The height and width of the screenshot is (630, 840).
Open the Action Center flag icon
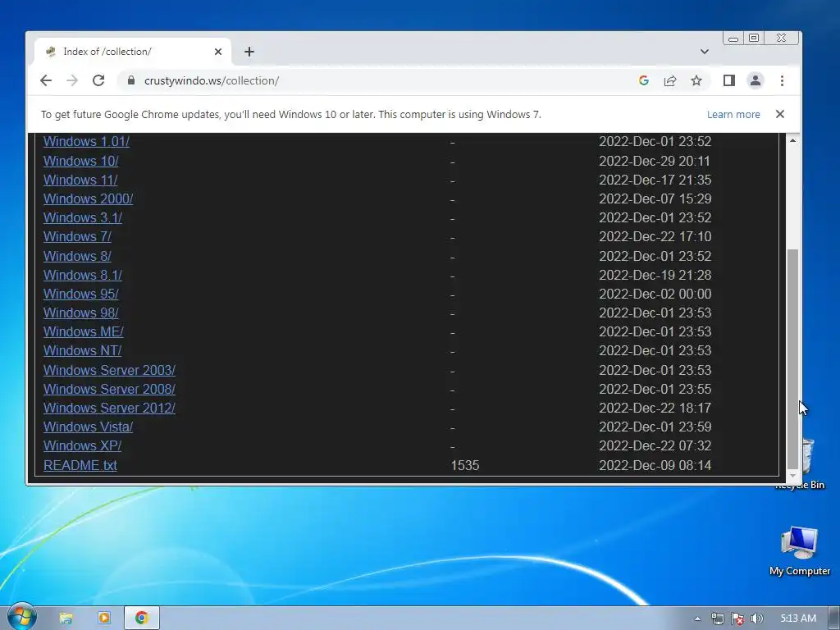(737, 619)
